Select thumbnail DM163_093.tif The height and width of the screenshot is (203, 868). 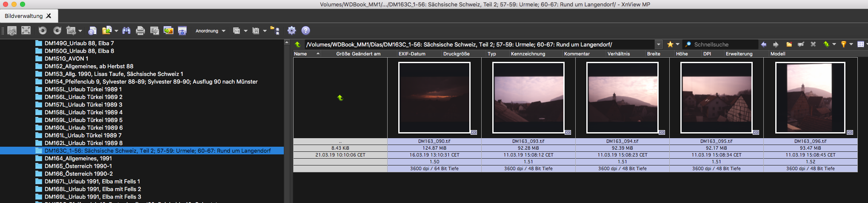click(x=528, y=98)
